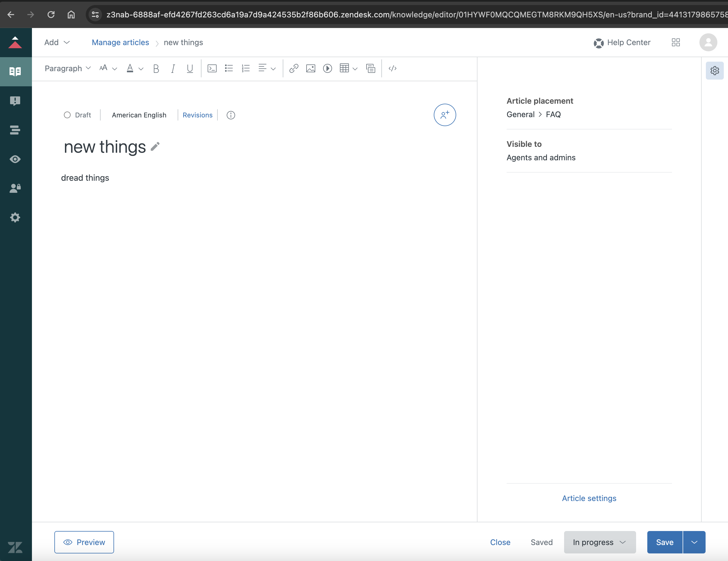Insert a code block from toolbar

[x=212, y=68]
